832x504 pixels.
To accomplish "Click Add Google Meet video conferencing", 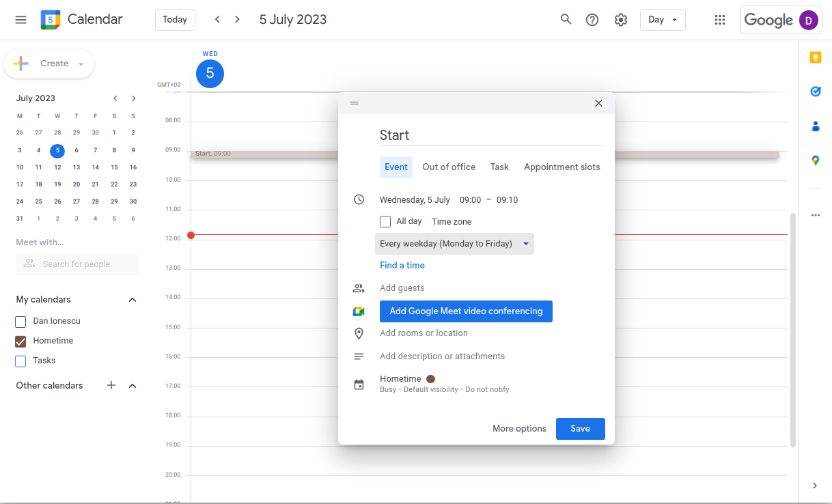I will [466, 311].
